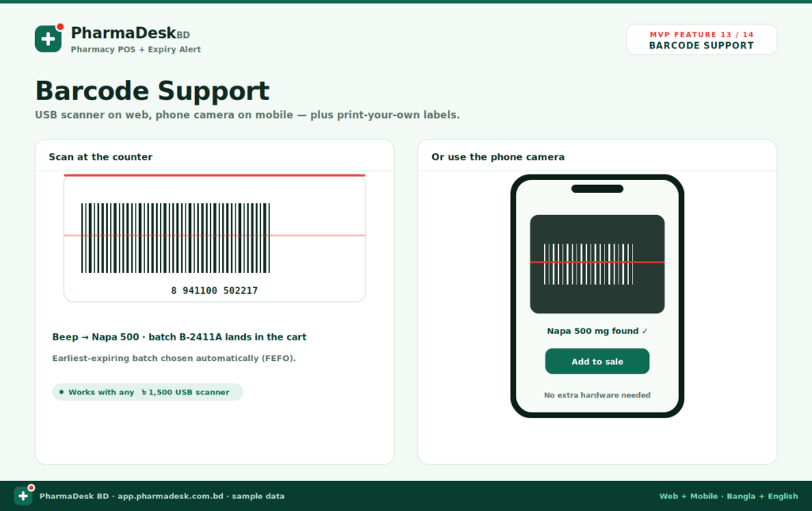812x511 pixels.
Task: Click 'Pharmacy POS + Expiry Alert' tagline
Action: 136,50
